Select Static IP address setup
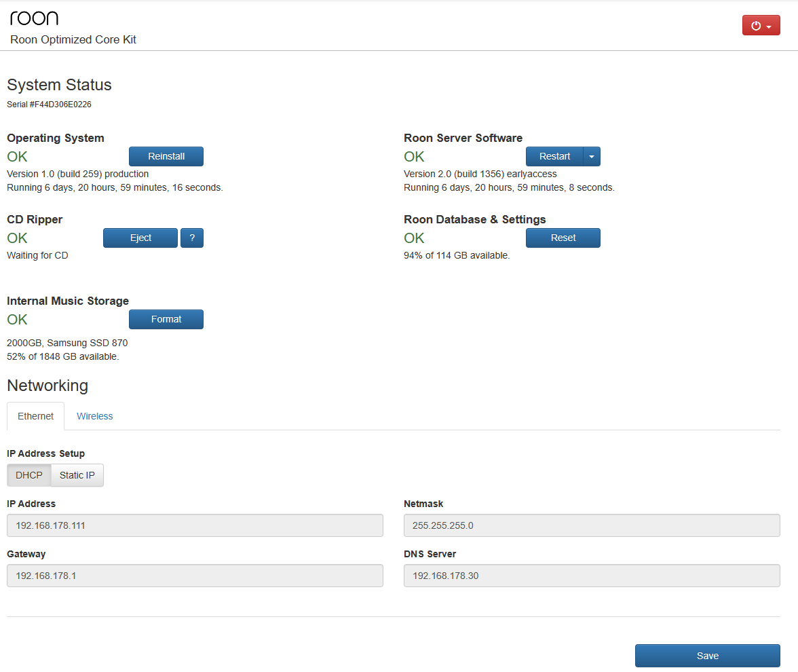This screenshot has width=798, height=672. 77,475
